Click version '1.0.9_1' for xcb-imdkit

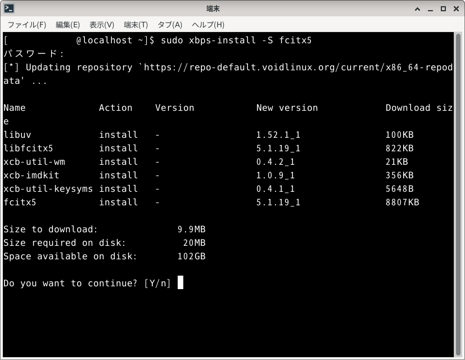[x=275, y=175]
